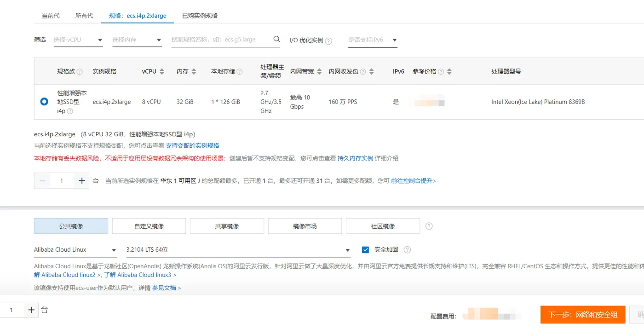This screenshot has width=644, height=335.
Task: Switch to the 当前代 tab
Action: pyautogui.click(x=51, y=16)
